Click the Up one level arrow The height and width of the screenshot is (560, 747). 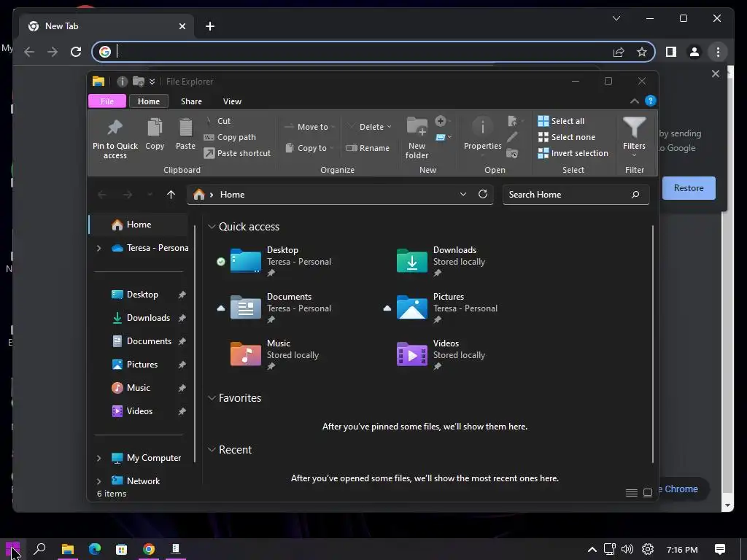click(x=171, y=194)
